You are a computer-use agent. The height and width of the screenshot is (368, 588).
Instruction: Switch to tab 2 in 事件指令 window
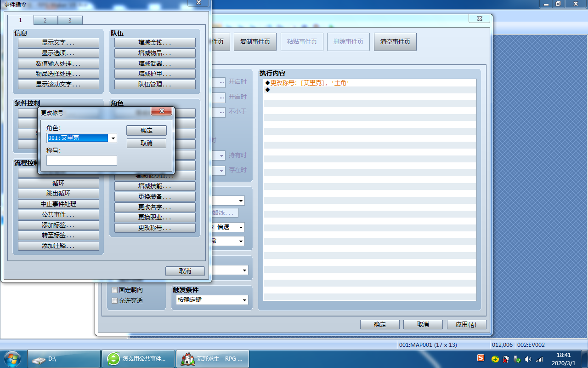45,20
